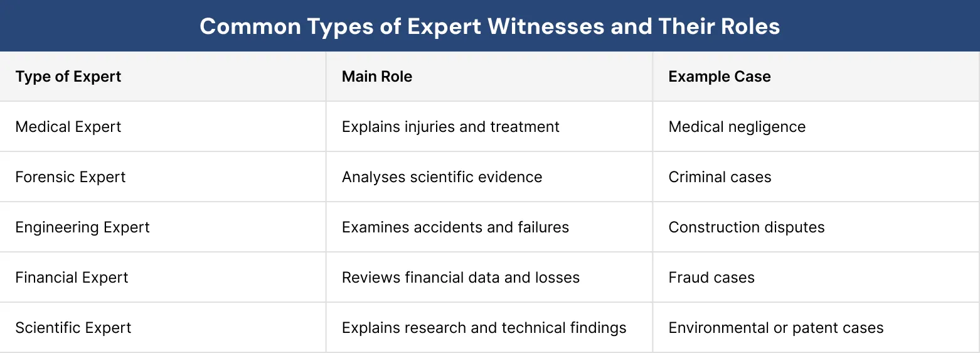Image resolution: width=980 pixels, height=353 pixels.
Task: Click the 'Construction disputes' cell
Action: (746, 227)
